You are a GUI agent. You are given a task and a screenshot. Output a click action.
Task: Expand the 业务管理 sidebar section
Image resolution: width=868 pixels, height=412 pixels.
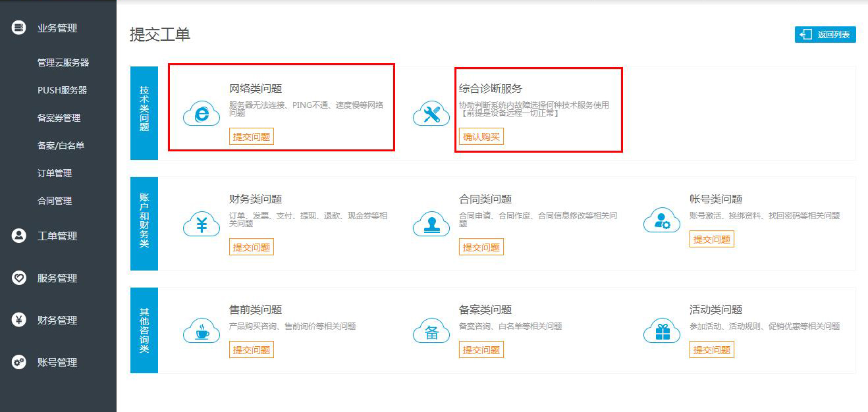(x=58, y=28)
